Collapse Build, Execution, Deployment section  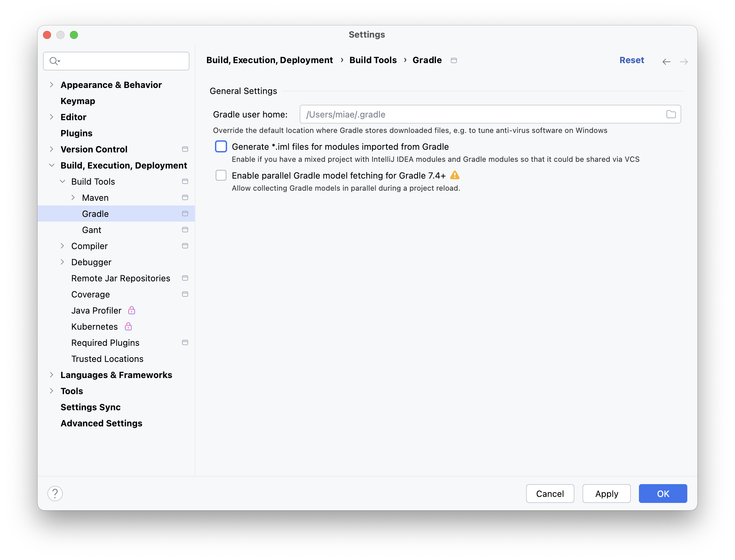tap(51, 165)
